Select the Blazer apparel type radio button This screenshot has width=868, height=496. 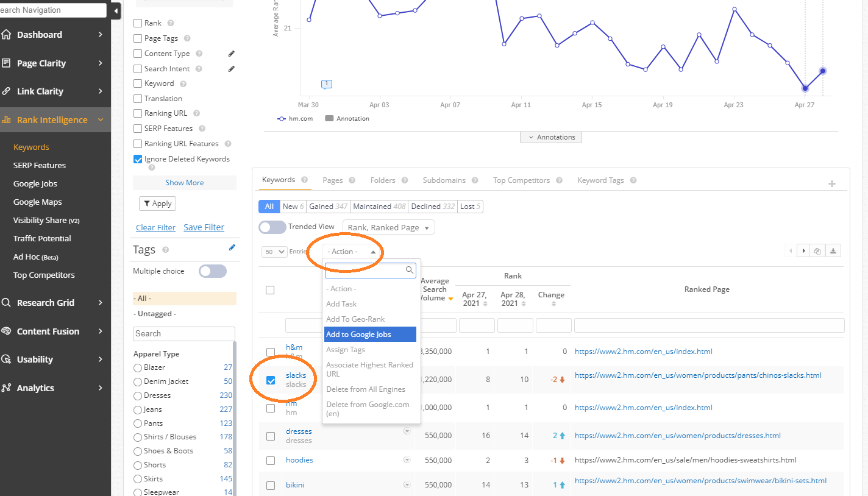tap(138, 367)
